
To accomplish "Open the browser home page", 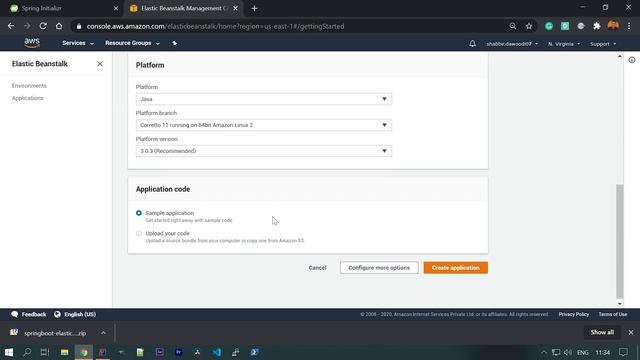I will click(x=59, y=26).
